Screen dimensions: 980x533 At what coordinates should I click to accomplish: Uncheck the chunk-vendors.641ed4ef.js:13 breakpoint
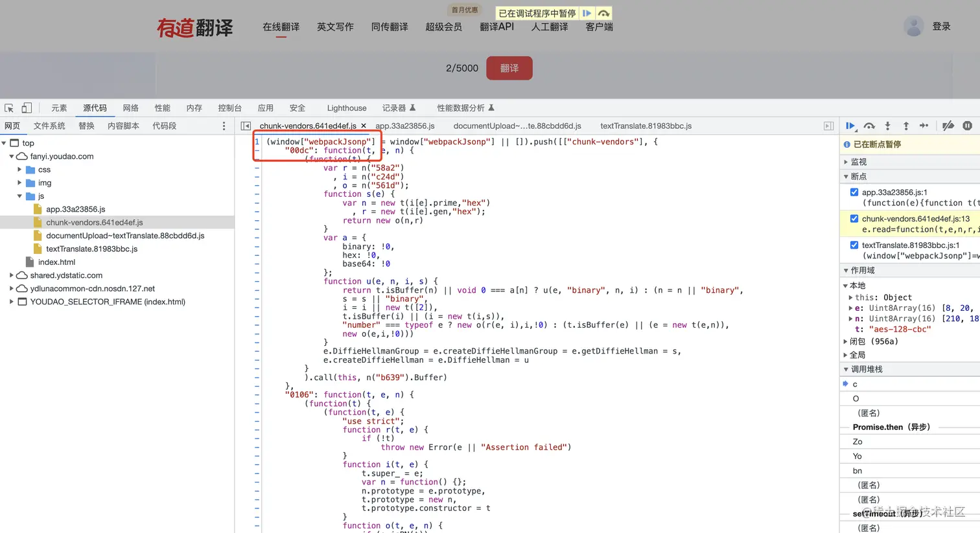pyautogui.click(x=854, y=219)
